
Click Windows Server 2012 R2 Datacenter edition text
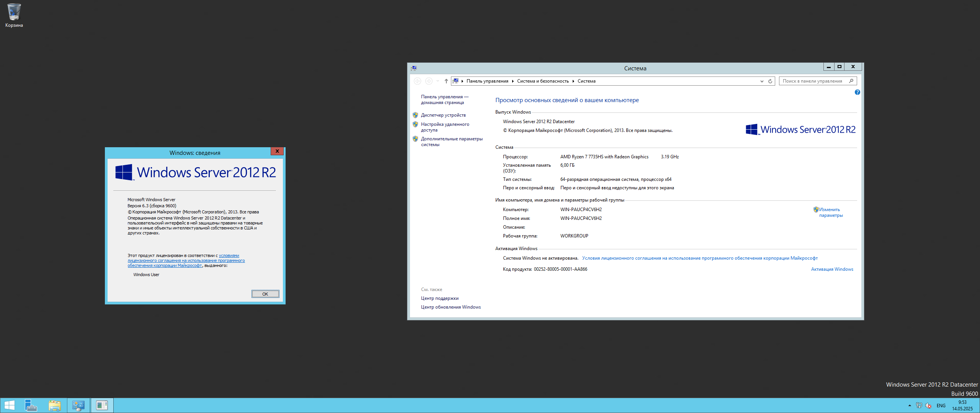click(x=539, y=122)
